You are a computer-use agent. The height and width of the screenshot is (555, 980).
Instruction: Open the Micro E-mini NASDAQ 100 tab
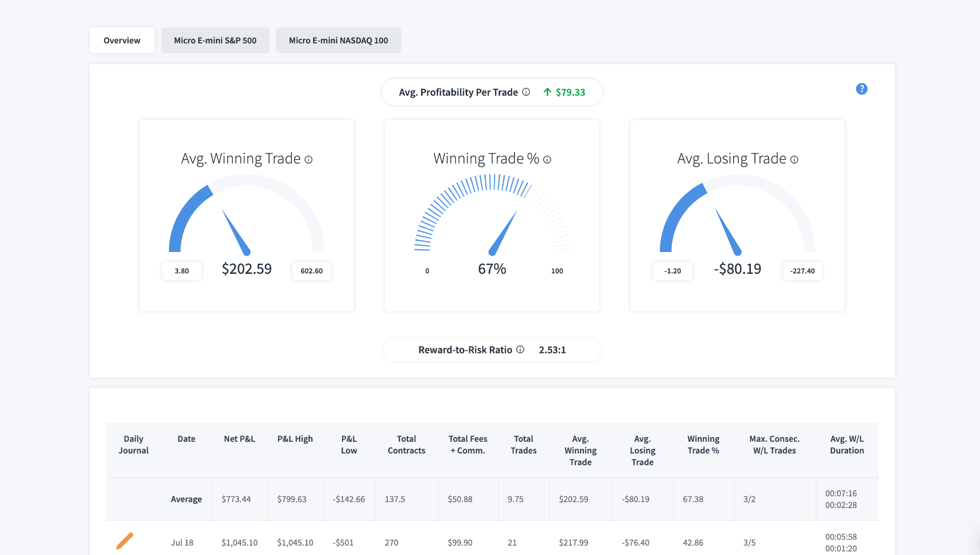coord(338,40)
